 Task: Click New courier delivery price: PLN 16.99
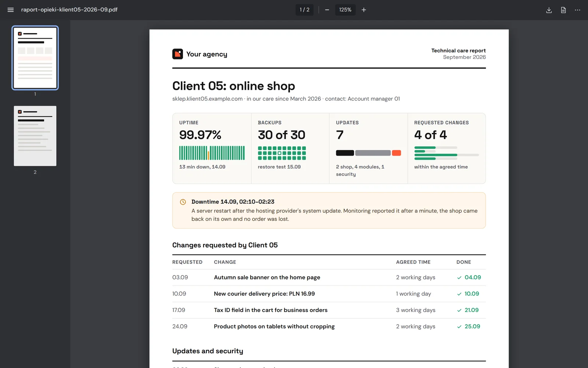coord(265,294)
